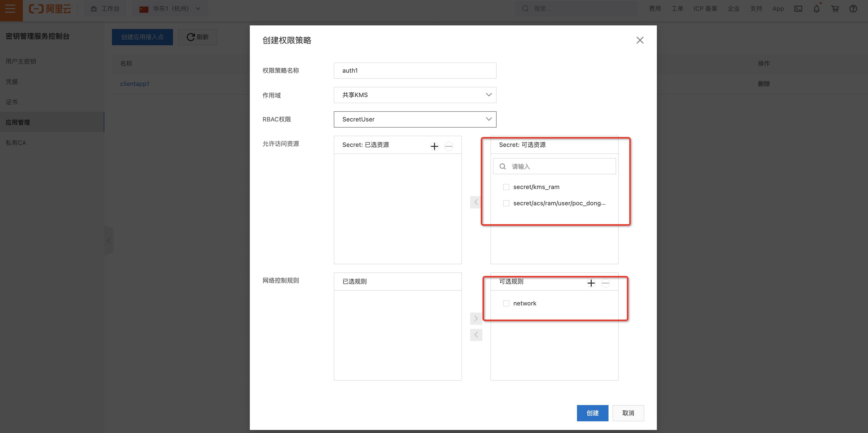Select 私有CA in the sidebar
Screen dimensions: 868x433
[x=16, y=142]
